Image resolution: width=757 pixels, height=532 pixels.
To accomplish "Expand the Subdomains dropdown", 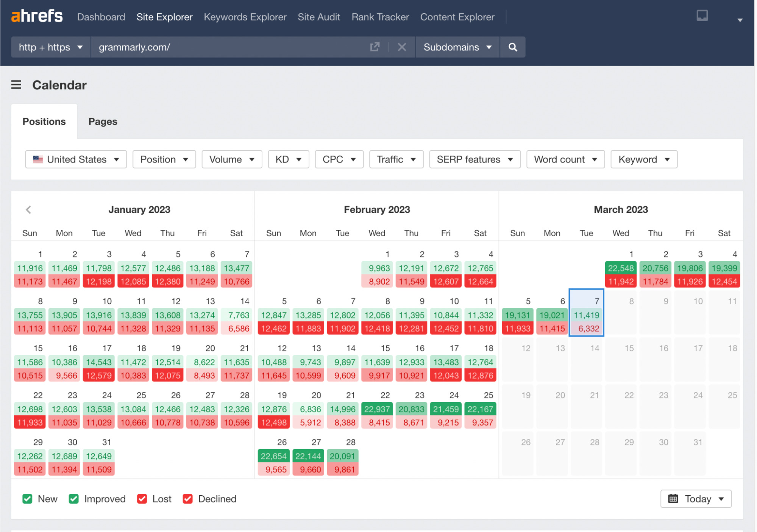I will pos(456,47).
